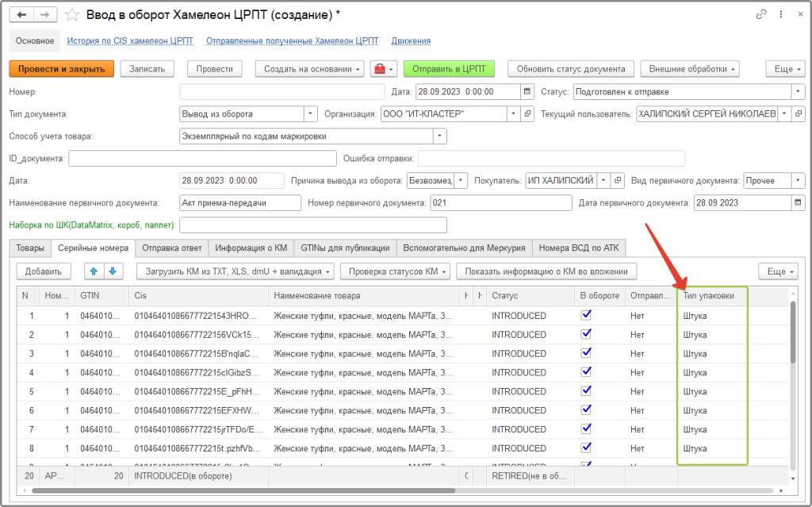Switch to Вспомогательно для Меркурия tab

[464, 248]
